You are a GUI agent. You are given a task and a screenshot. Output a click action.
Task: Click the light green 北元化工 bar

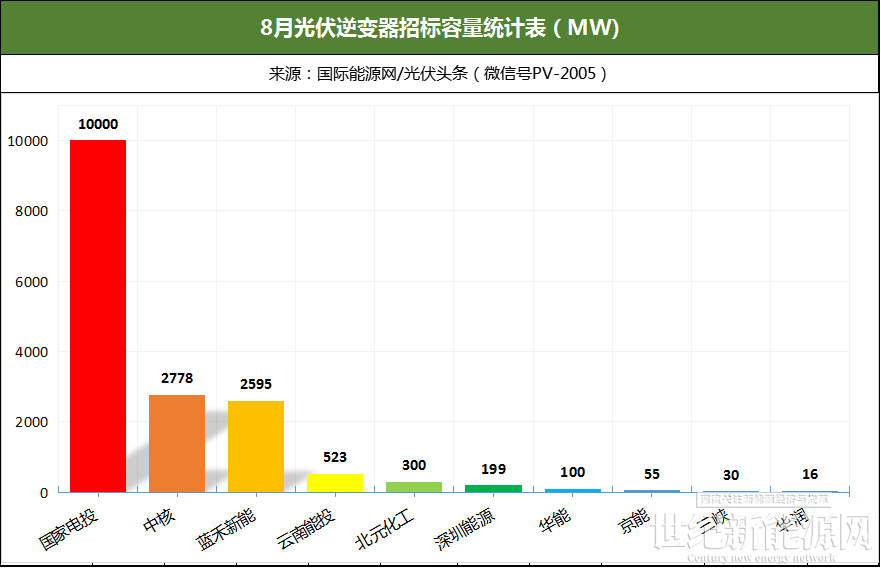tap(414, 487)
